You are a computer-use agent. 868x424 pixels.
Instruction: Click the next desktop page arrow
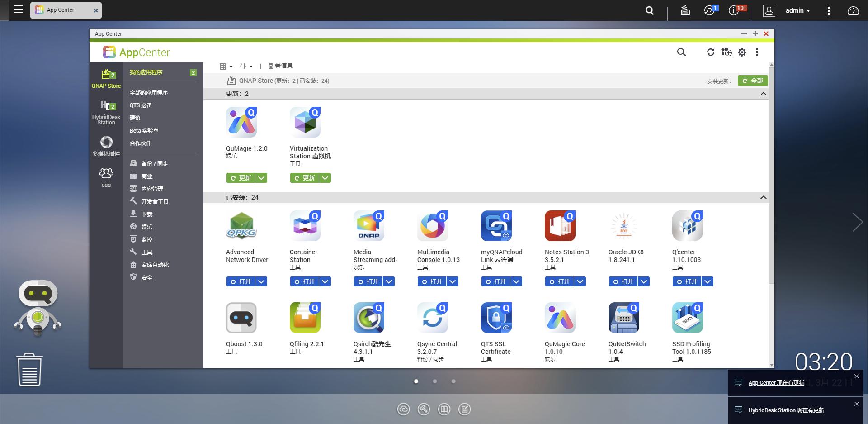click(x=857, y=222)
